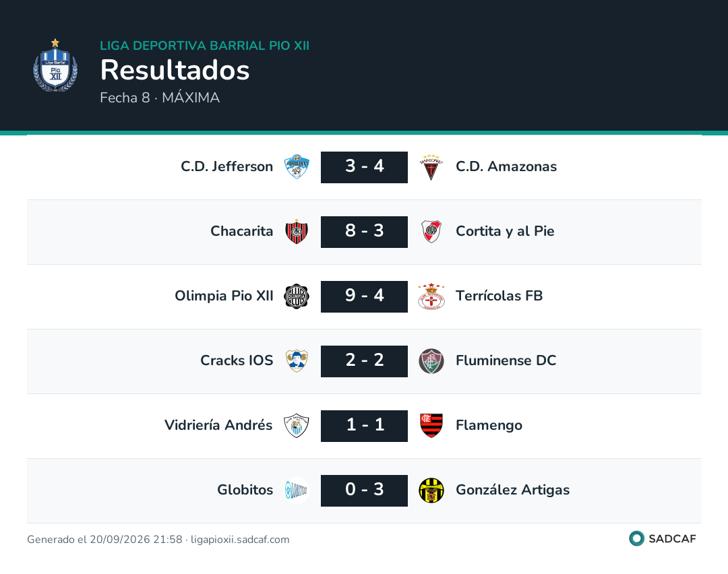
Task: Click the Liga Deportiva Barrial Pio XII heading
Action: click(205, 45)
